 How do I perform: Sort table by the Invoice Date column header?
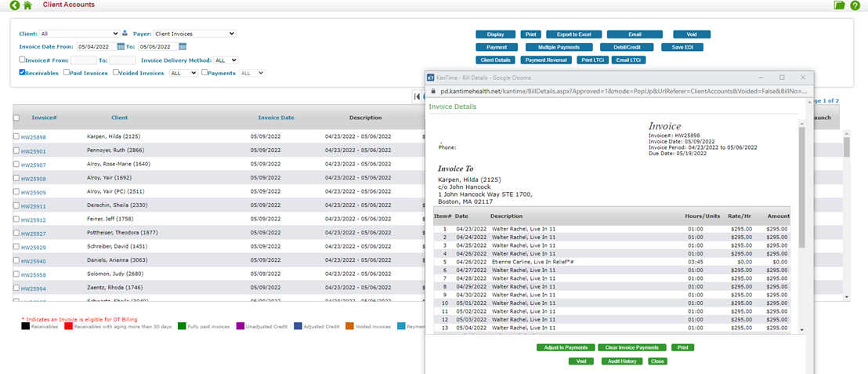276,118
